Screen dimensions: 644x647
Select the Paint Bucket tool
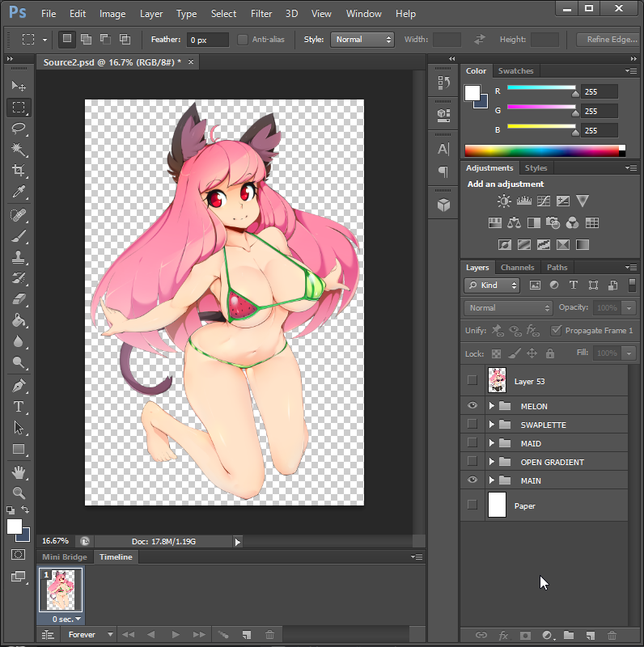tap(18, 320)
